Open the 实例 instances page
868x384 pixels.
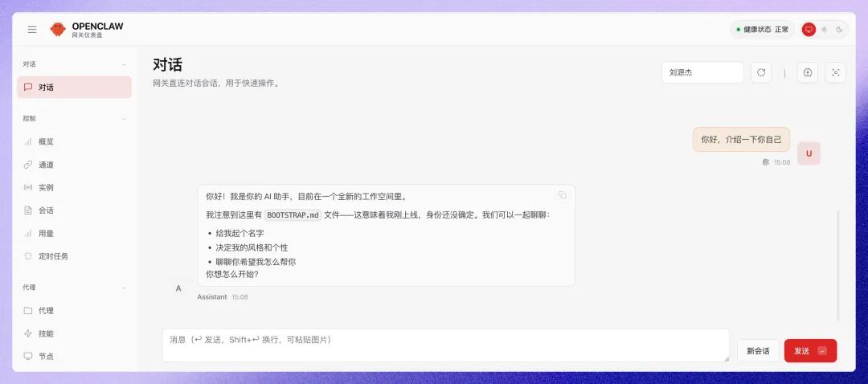point(74,187)
